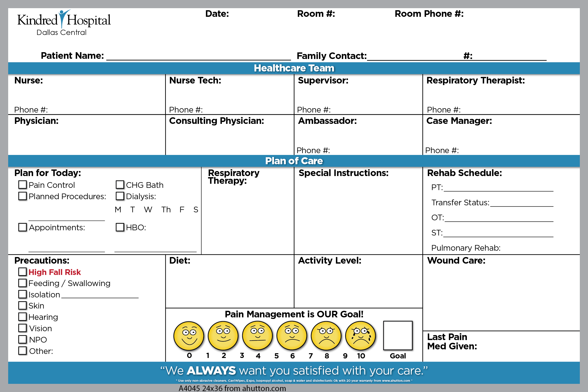Check the Pain Control box
The image size is (588, 392).
(22, 184)
